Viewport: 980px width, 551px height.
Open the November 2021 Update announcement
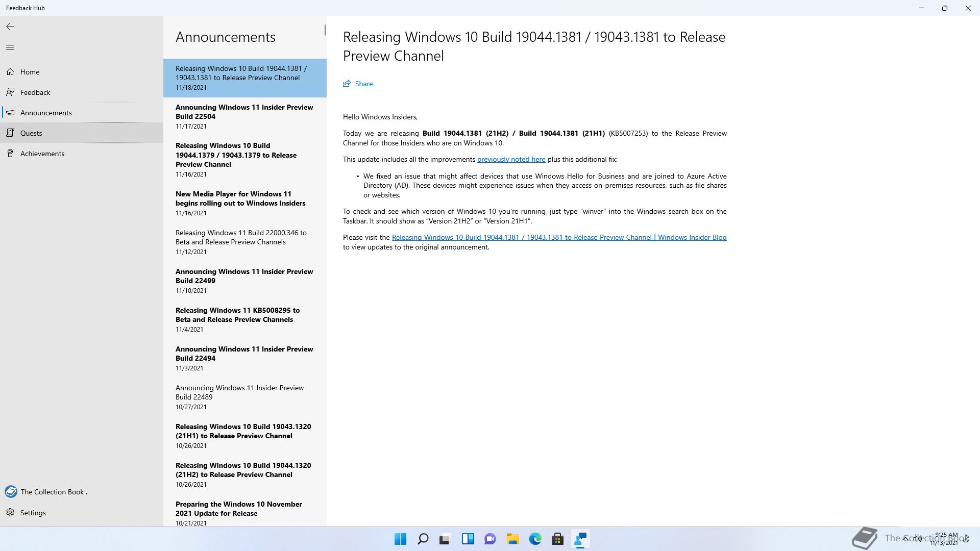[245, 511]
